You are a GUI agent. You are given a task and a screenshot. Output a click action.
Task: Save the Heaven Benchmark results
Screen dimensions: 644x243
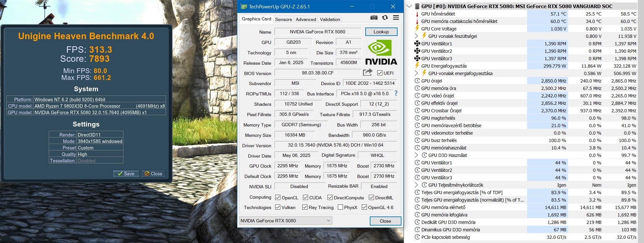[126, 174]
